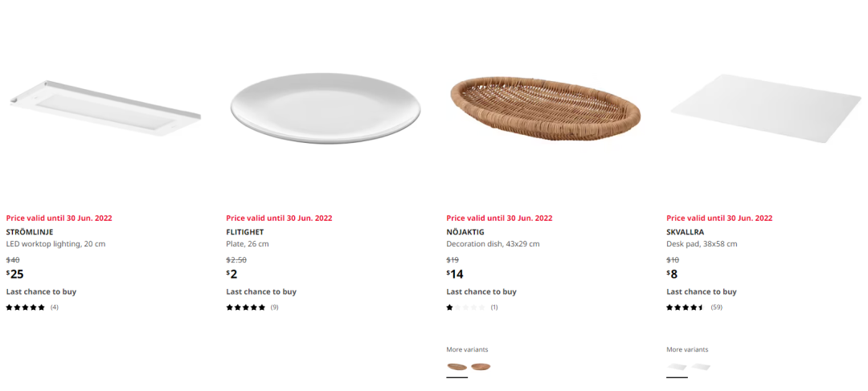Select first NÖJAKTIG dish variant thumbnail
The image size is (868, 391).
click(457, 367)
